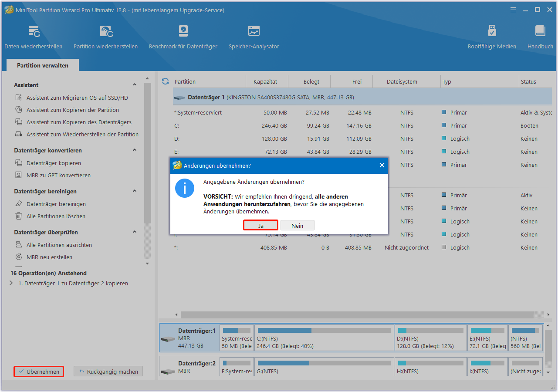558x392 pixels.
Task: Select unallocated 408.85 MB partition row
Action: click(362, 247)
